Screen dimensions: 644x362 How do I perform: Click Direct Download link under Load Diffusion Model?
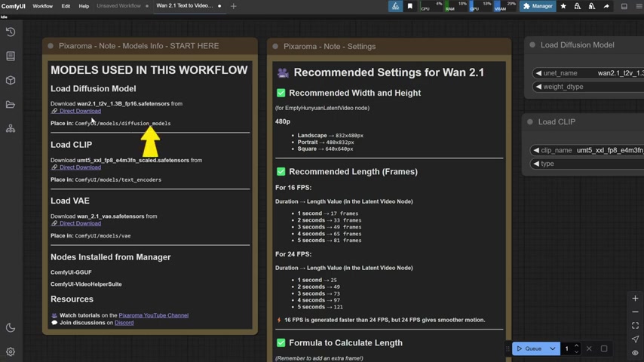(x=80, y=111)
